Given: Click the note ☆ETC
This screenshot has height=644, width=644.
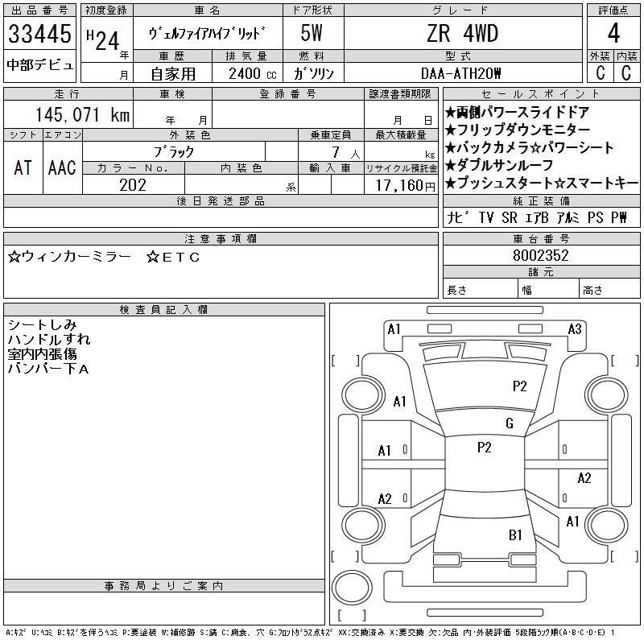Looking at the screenshot, I should (173, 257).
